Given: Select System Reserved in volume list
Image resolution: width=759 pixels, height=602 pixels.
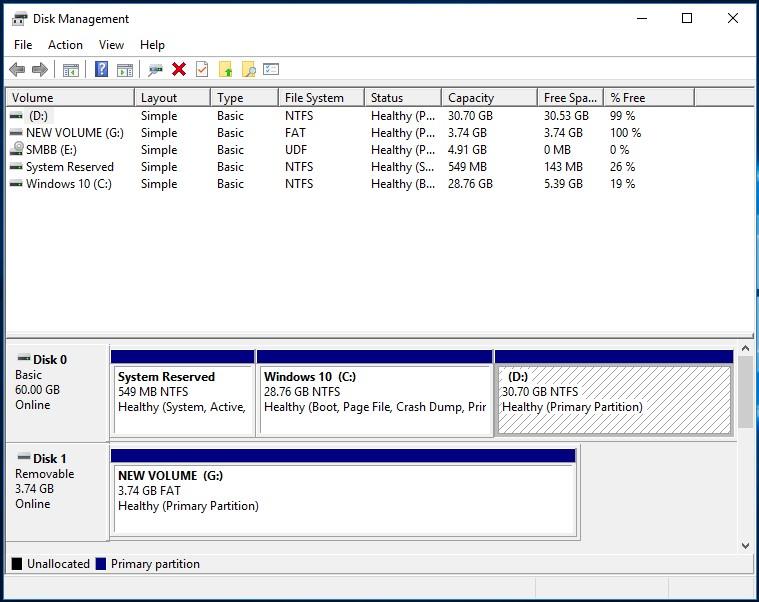Looking at the screenshot, I should tap(70, 167).
